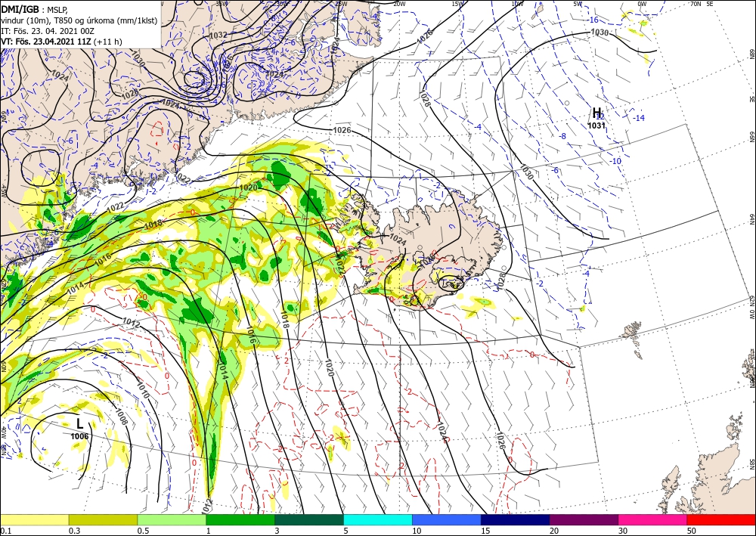756x536 pixels.
Task: Click the '-10' temperature contour label
Action: 615,161
